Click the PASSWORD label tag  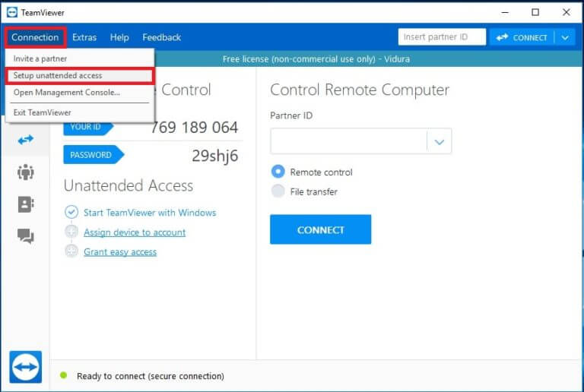[x=93, y=155]
